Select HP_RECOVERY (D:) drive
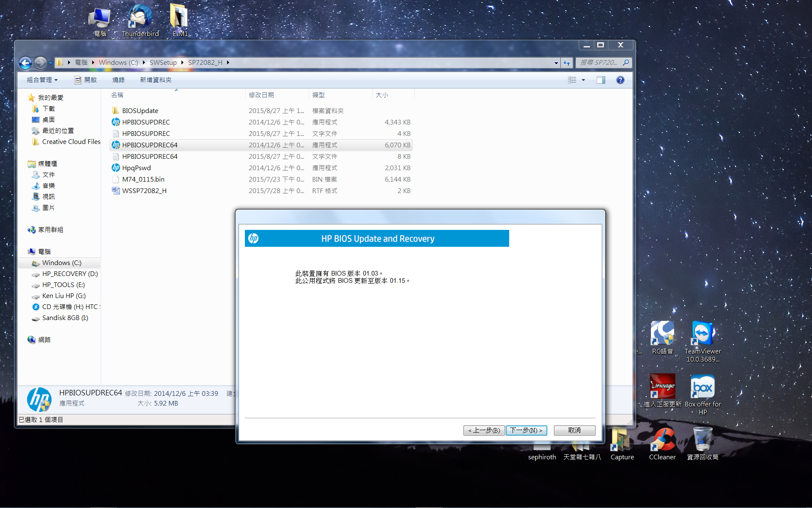The height and width of the screenshot is (508, 812). pyautogui.click(x=70, y=274)
